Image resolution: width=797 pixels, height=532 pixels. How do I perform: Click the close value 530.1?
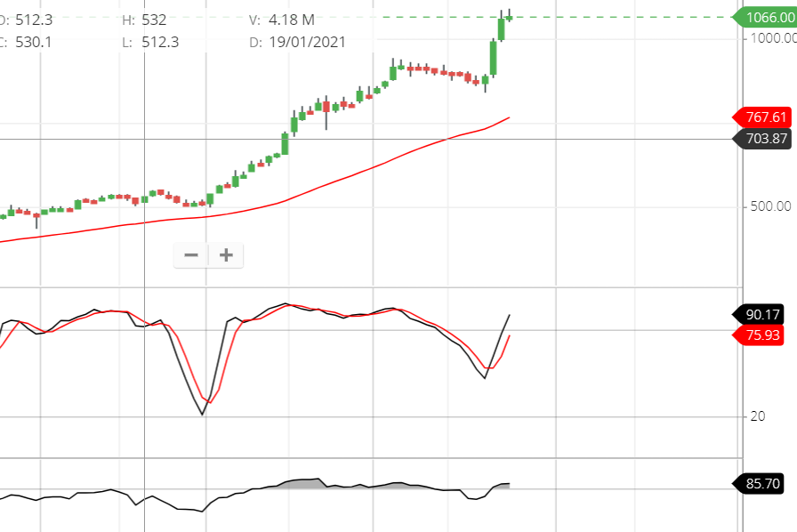click(x=34, y=42)
